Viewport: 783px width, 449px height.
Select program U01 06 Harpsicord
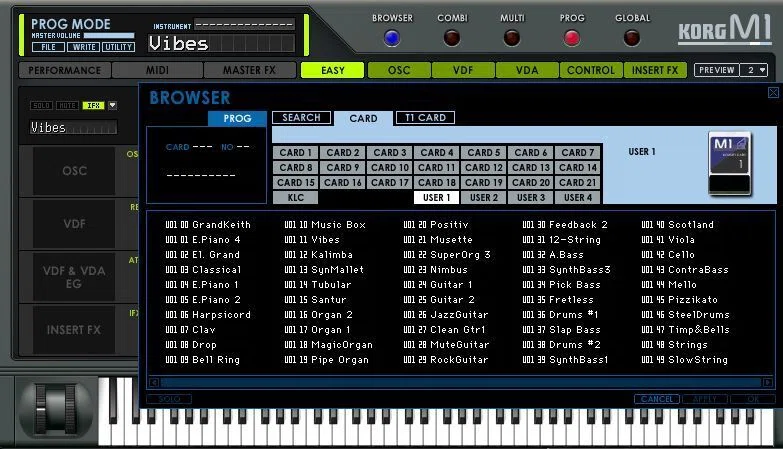[208, 315]
